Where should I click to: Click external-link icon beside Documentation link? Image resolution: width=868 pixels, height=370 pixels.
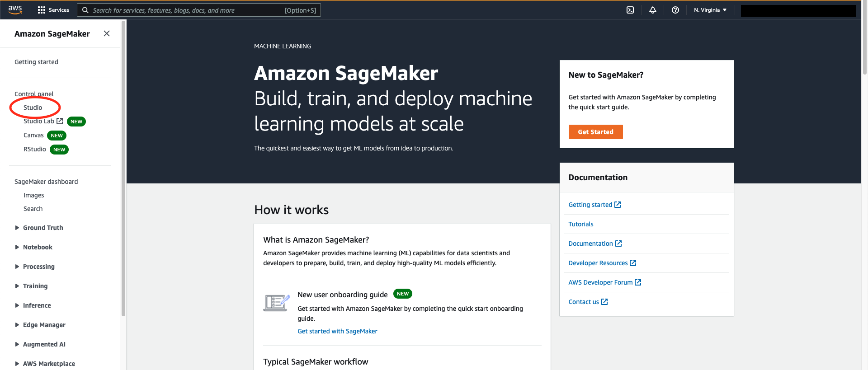click(619, 244)
